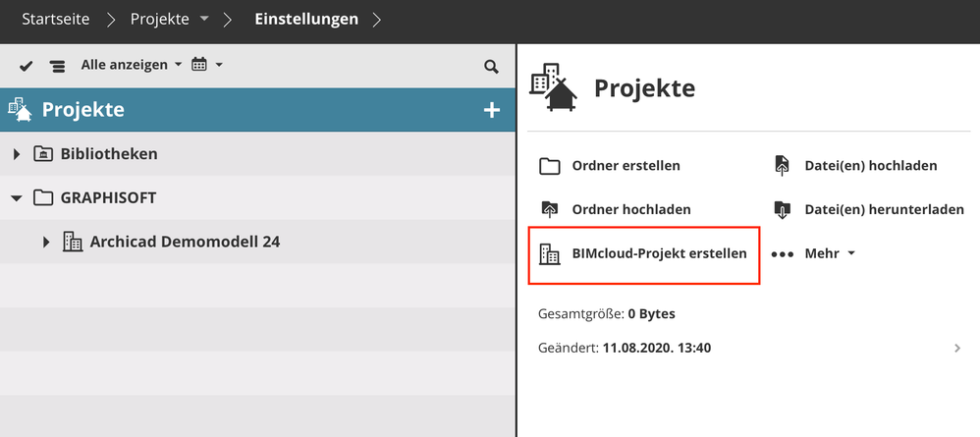The image size is (980, 437).
Task: Select Archicad Demomodell 24 project name
Action: click(185, 242)
